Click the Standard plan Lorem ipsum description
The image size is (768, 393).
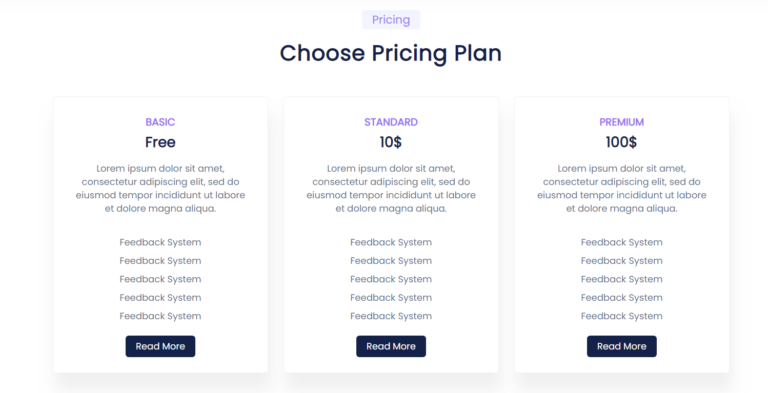click(x=391, y=189)
